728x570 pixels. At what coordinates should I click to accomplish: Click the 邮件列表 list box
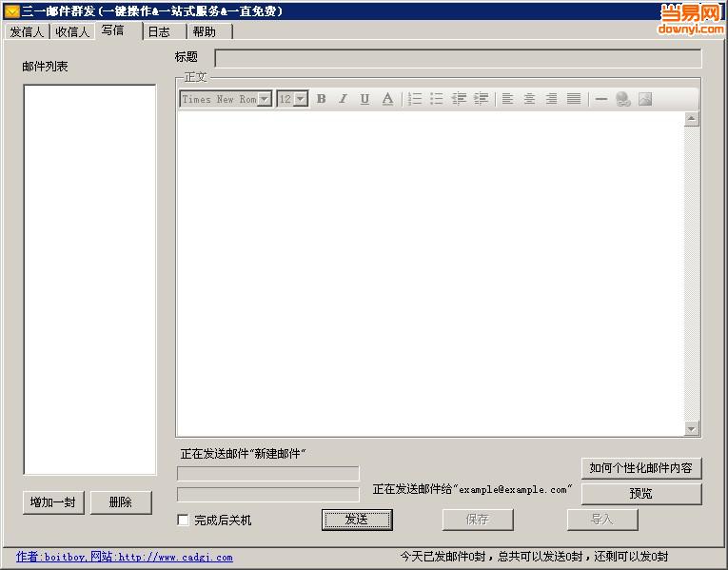(89, 280)
